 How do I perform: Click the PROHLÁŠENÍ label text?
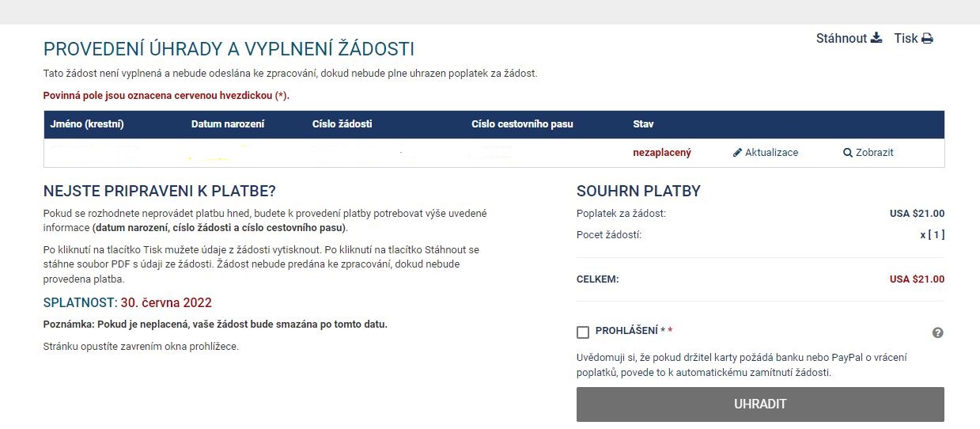click(626, 331)
